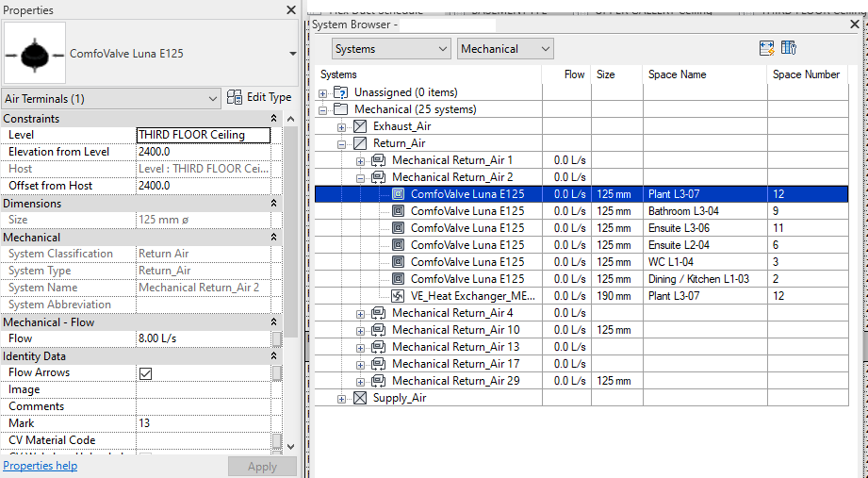This screenshot has width=868, height=478.
Task: Open the Air Terminals (1) filter dropdown
Action: pyautogui.click(x=110, y=99)
